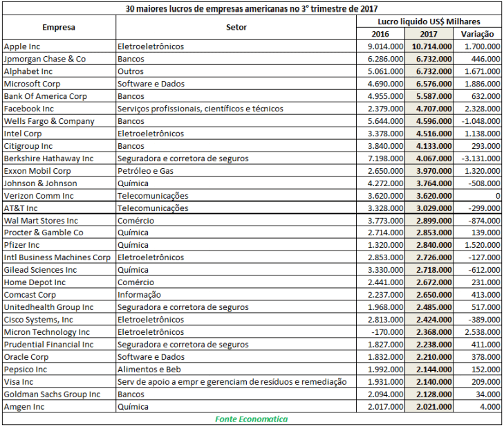Click Verizon's variation value 0
Viewport: 504px width, 427px height.
(477, 196)
